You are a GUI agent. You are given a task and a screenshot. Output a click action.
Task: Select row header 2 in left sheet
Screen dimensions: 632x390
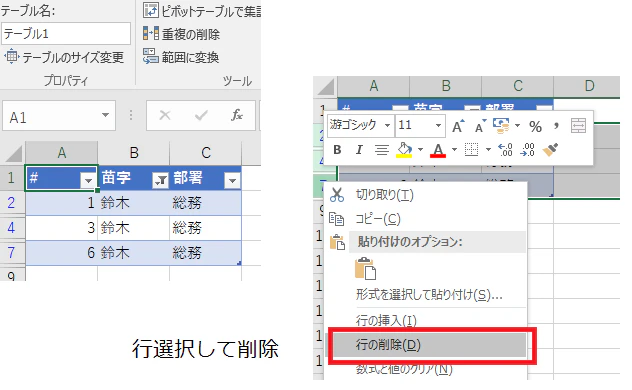[x=12, y=203]
